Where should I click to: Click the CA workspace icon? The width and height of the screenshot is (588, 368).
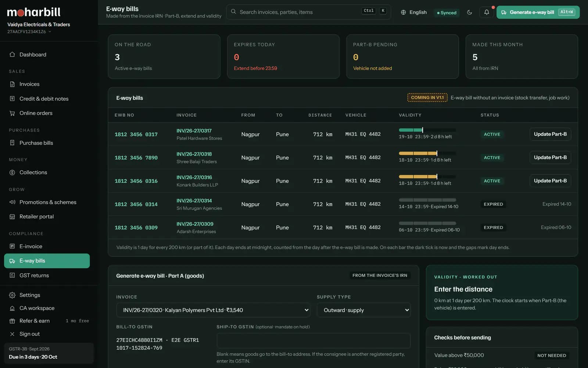[x=12, y=308]
